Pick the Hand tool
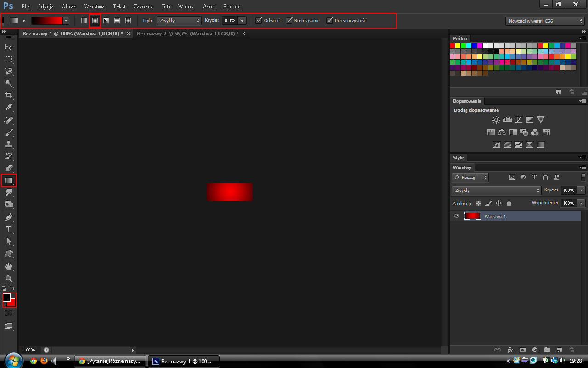 (9, 267)
